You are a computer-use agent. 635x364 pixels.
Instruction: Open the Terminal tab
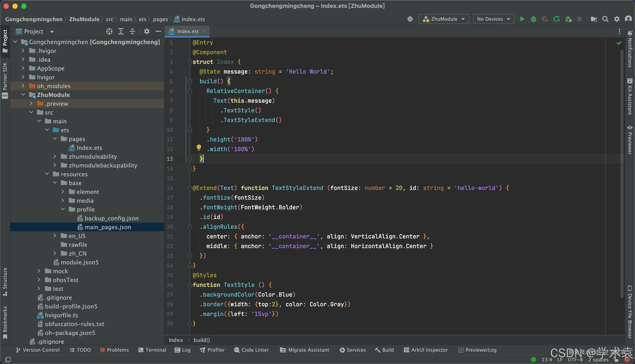[x=152, y=350]
